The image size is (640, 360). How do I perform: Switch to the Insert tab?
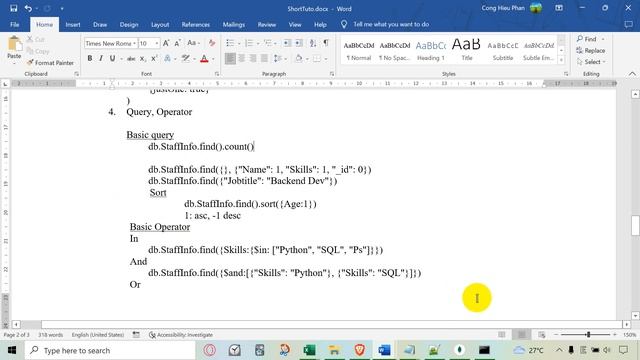point(73,24)
